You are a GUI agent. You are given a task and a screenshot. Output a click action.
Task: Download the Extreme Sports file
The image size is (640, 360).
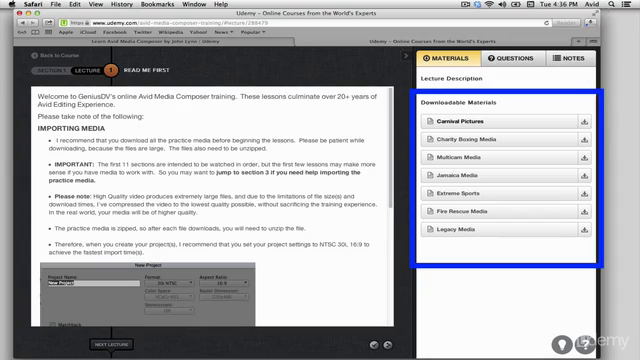click(584, 193)
